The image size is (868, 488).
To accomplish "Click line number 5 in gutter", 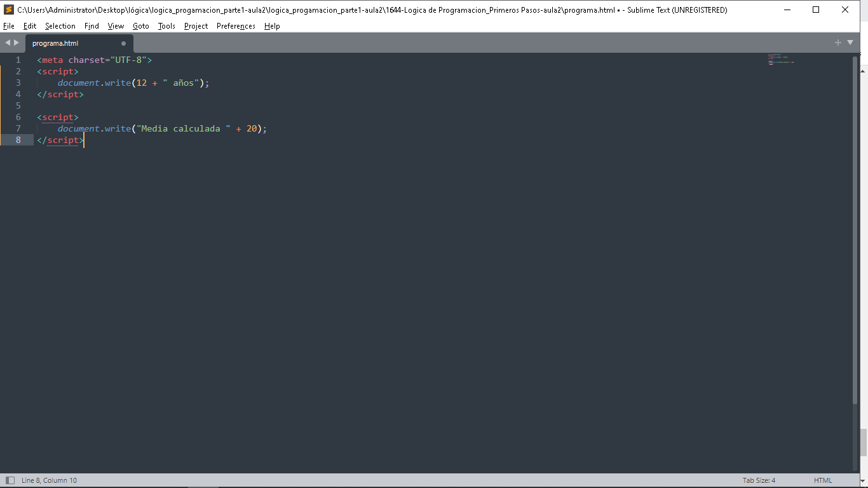I will [x=18, y=105].
